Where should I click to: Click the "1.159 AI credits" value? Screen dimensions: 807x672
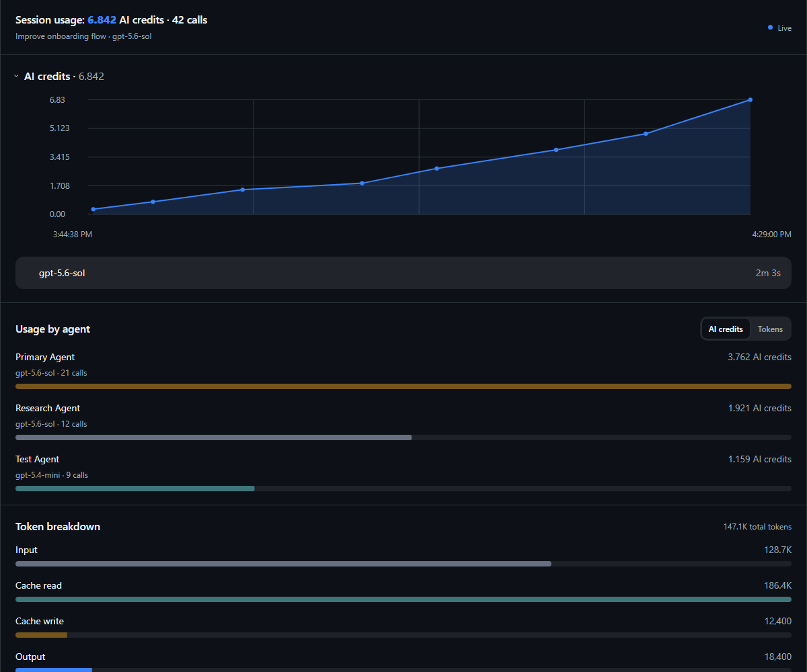(759, 459)
